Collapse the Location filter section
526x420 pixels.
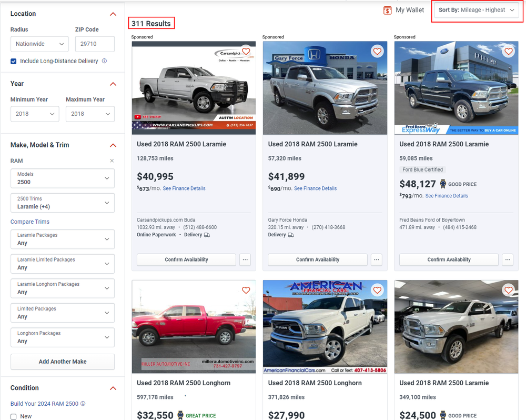coord(113,14)
